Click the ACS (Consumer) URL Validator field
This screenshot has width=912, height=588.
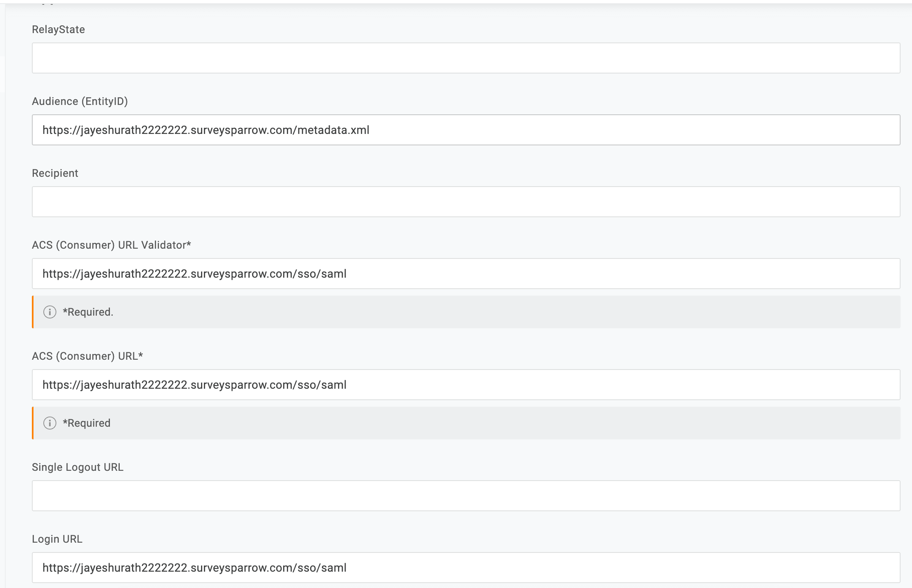click(466, 274)
